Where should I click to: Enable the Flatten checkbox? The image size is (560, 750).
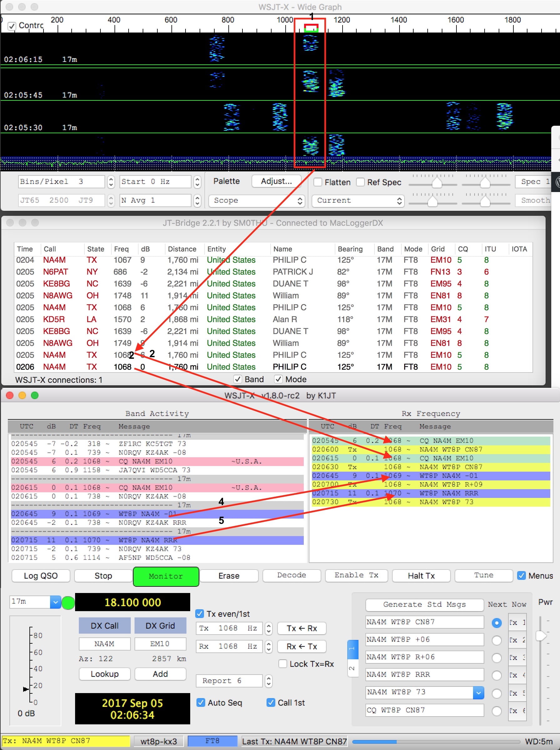click(x=318, y=182)
